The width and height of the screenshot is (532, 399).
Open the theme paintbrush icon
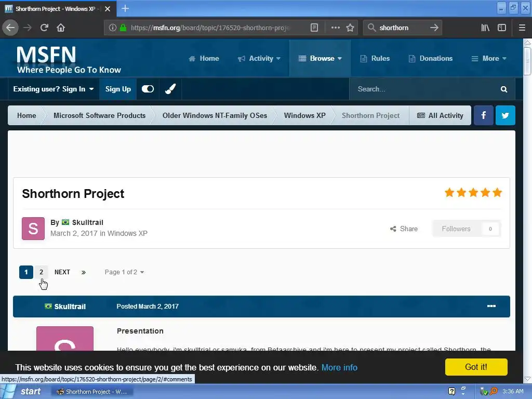[170, 89]
